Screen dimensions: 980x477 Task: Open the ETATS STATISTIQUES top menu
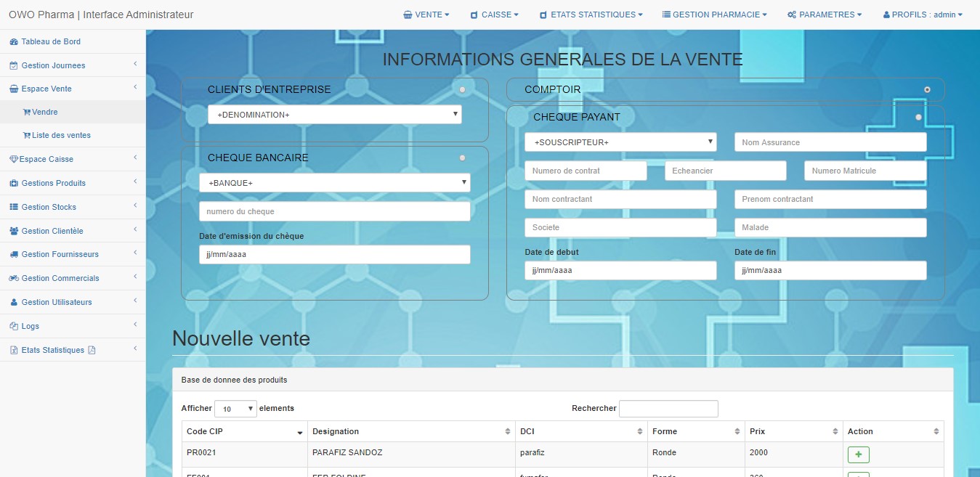click(x=591, y=15)
